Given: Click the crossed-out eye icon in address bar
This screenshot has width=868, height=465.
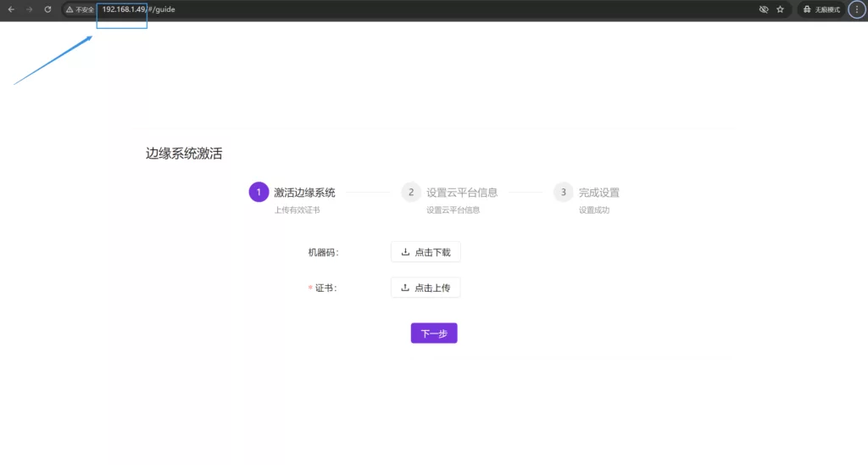Looking at the screenshot, I should point(763,9).
